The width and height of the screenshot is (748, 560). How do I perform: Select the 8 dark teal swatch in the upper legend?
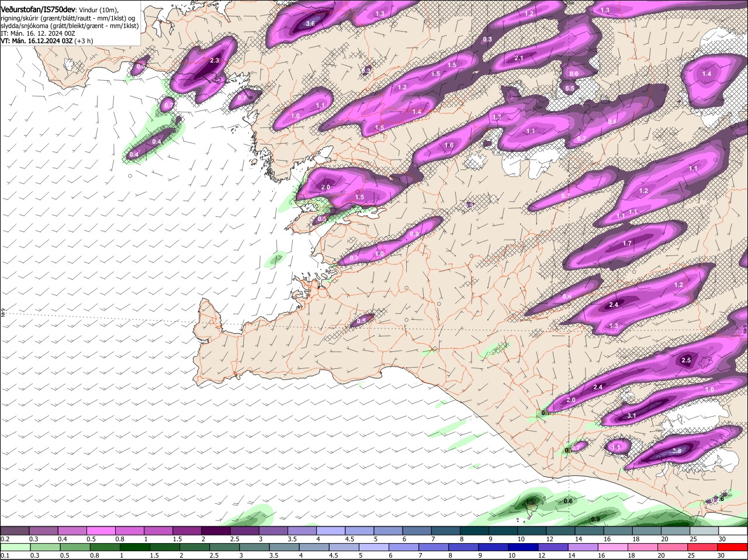(475, 530)
